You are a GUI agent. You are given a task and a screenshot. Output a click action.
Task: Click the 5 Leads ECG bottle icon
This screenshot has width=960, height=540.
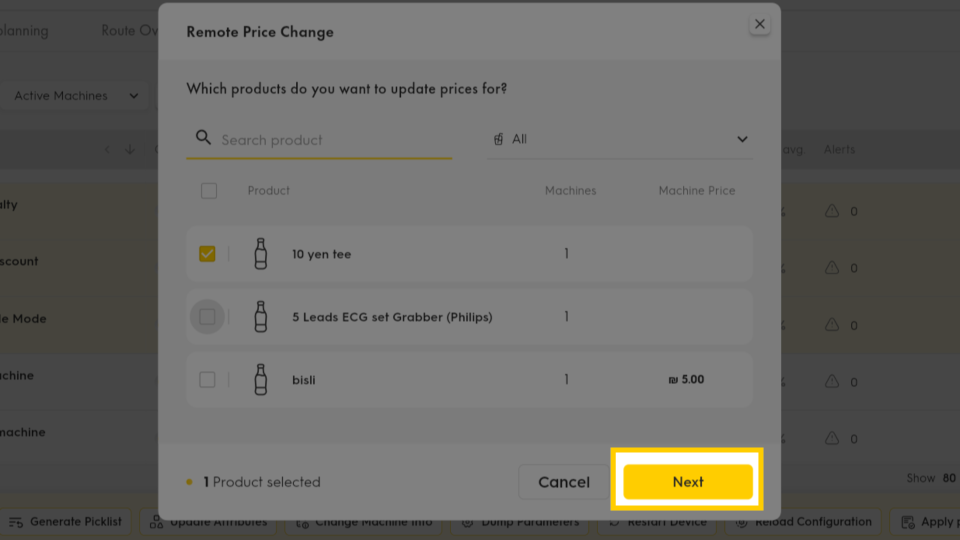261,317
